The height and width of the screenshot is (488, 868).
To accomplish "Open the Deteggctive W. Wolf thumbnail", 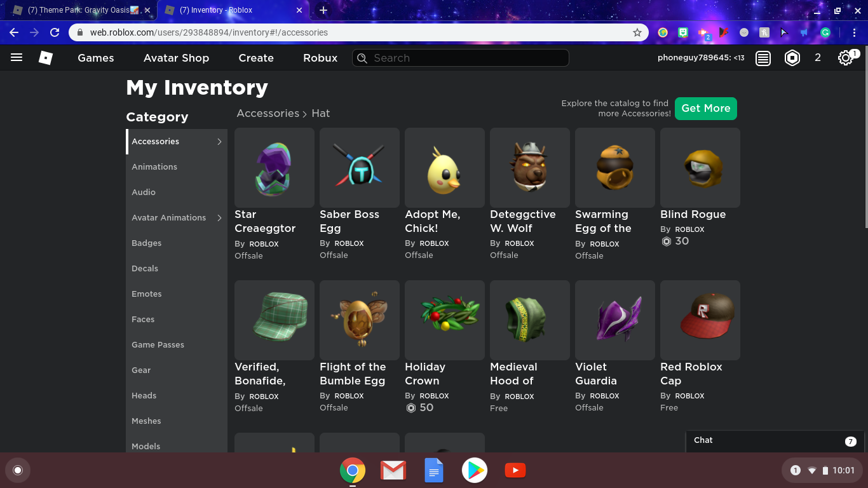I will click(530, 168).
